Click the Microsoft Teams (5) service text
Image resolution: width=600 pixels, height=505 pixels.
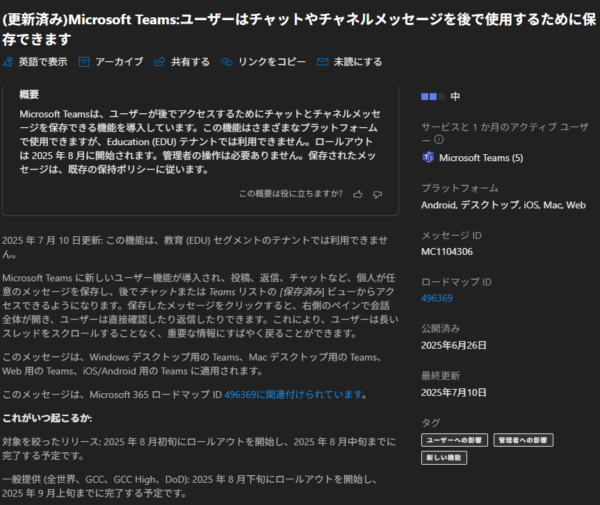pyautogui.click(x=481, y=158)
